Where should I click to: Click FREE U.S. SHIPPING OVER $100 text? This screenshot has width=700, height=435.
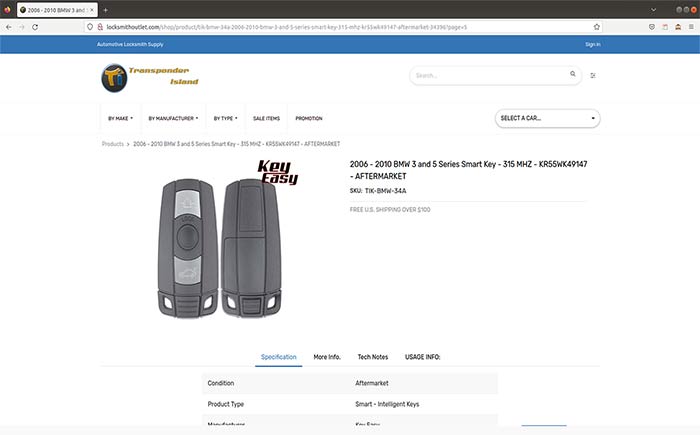[x=390, y=209]
